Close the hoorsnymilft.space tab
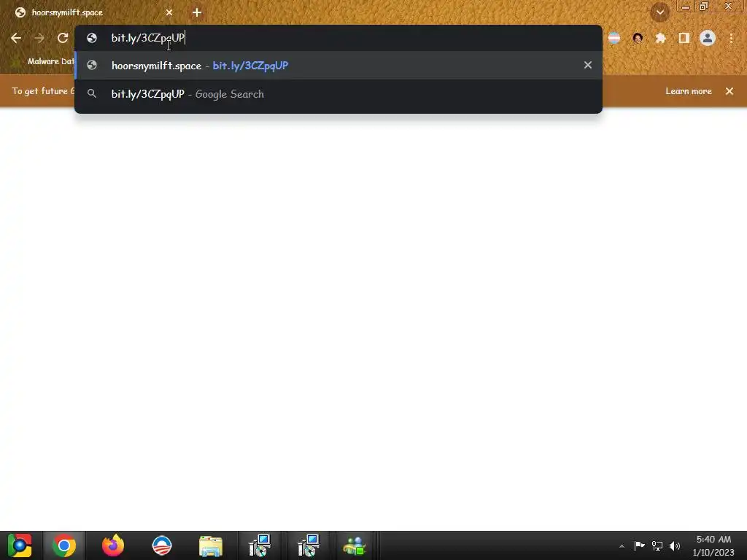The image size is (747, 560). click(169, 12)
